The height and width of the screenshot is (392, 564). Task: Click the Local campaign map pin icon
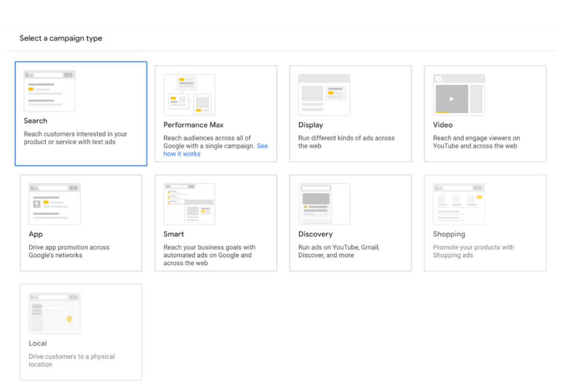pyautogui.click(x=69, y=319)
